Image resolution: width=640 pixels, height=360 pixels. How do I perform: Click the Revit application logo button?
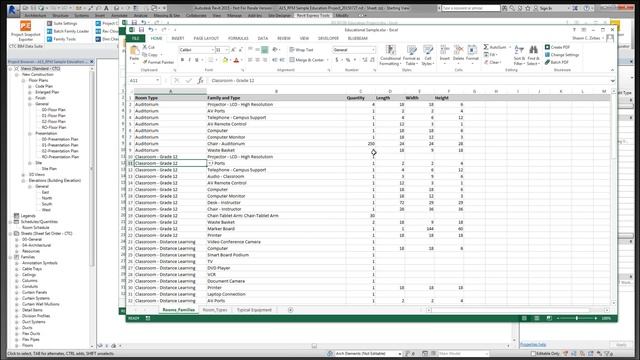click(13, 10)
